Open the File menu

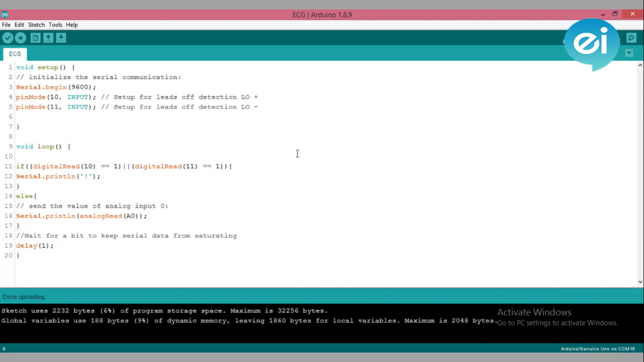tap(6, 25)
